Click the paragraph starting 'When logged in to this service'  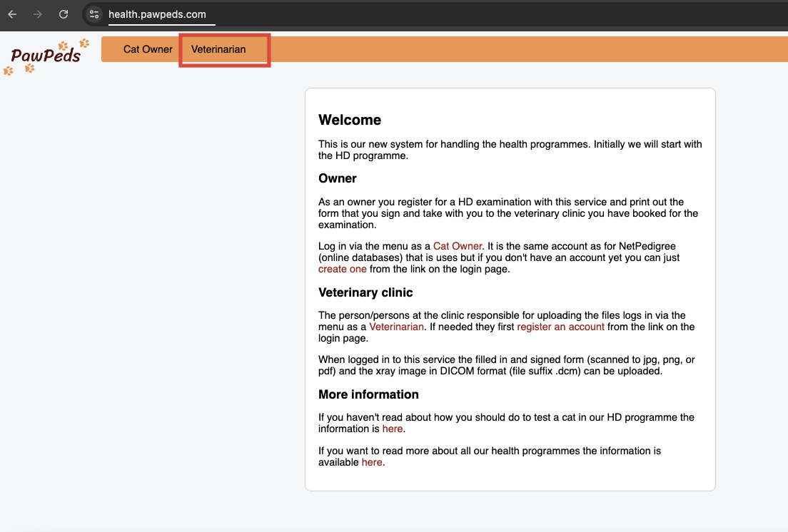tap(507, 365)
